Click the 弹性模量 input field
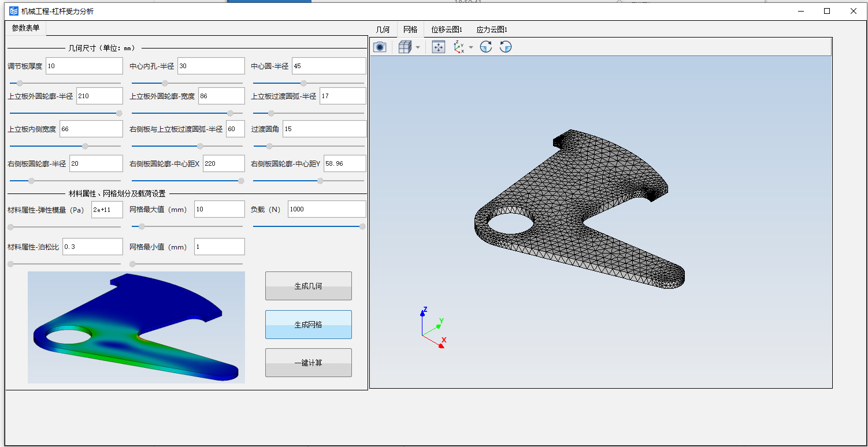Viewport: 868px width, 447px height. coord(107,209)
